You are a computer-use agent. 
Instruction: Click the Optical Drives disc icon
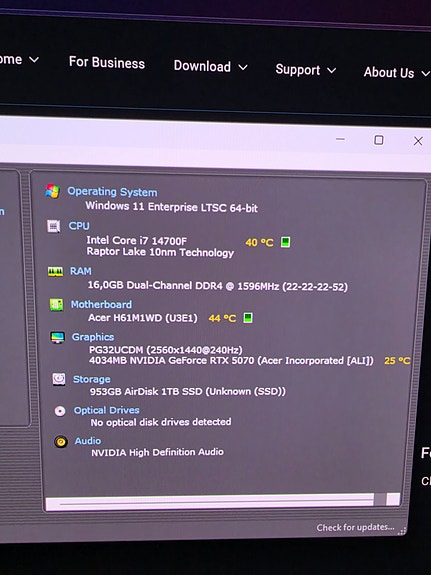60,411
